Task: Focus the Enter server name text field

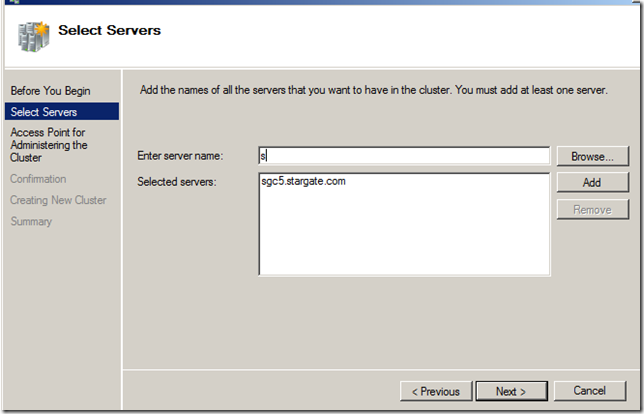Action: 403,156
